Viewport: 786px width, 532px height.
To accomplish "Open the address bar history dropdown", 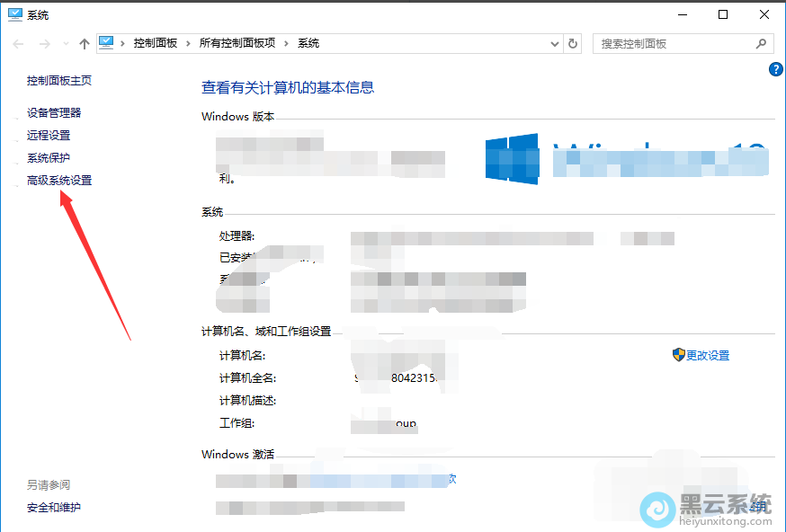I will [554, 43].
